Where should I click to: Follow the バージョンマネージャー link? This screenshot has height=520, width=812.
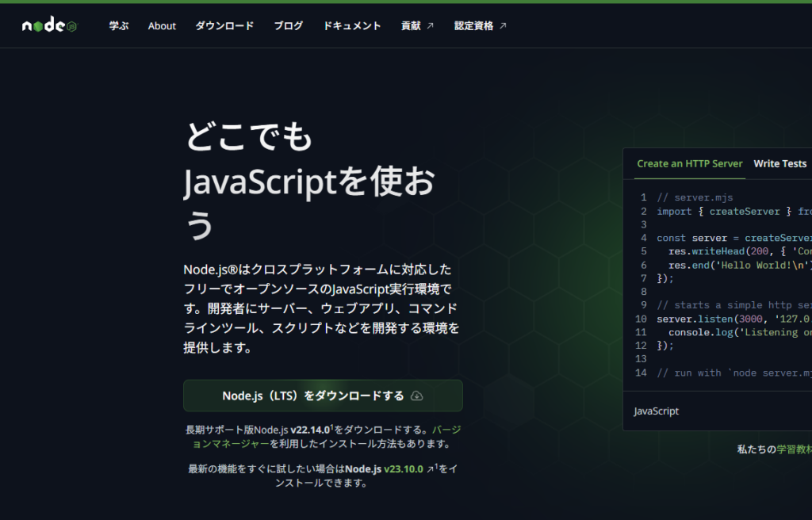tap(327, 437)
